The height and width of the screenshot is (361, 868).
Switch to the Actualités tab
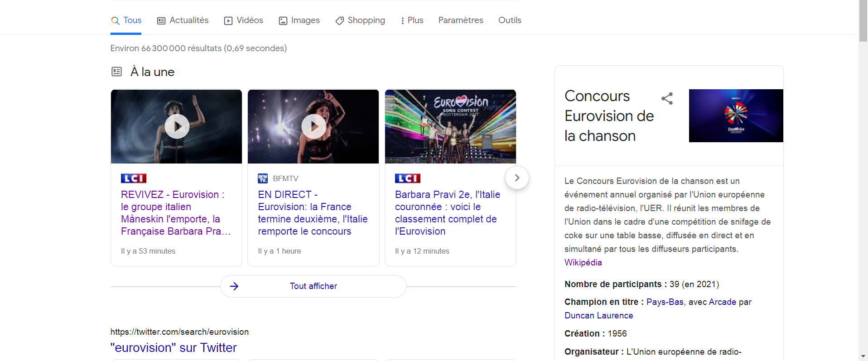coord(183,20)
